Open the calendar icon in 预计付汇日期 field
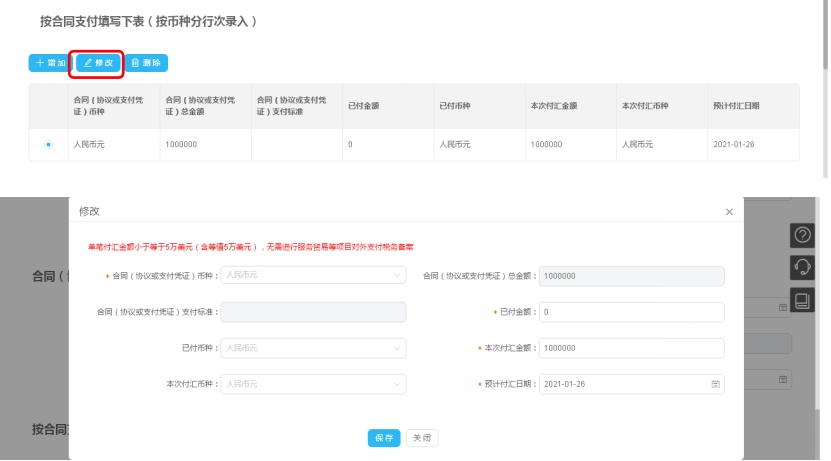 (x=715, y=384)
